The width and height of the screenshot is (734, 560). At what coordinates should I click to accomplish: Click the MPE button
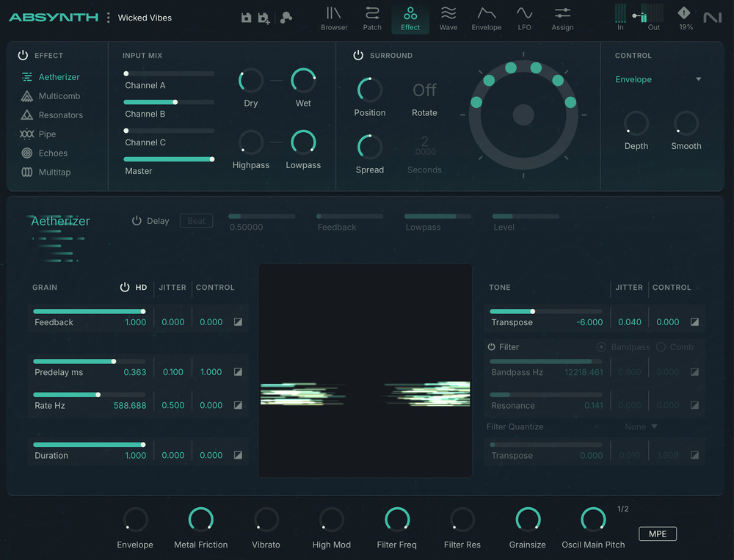(x=658, y=534)
